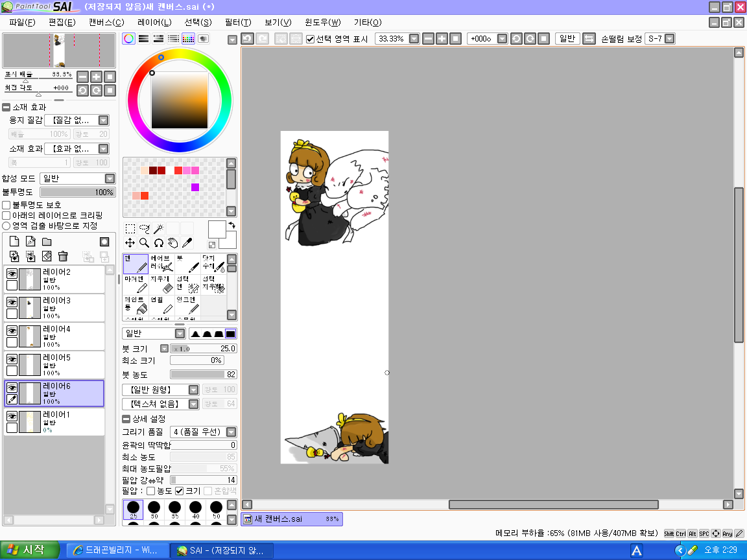Select layer 레이어5
Viewport: 747px width, 560px height.
[x=54, y=365]
